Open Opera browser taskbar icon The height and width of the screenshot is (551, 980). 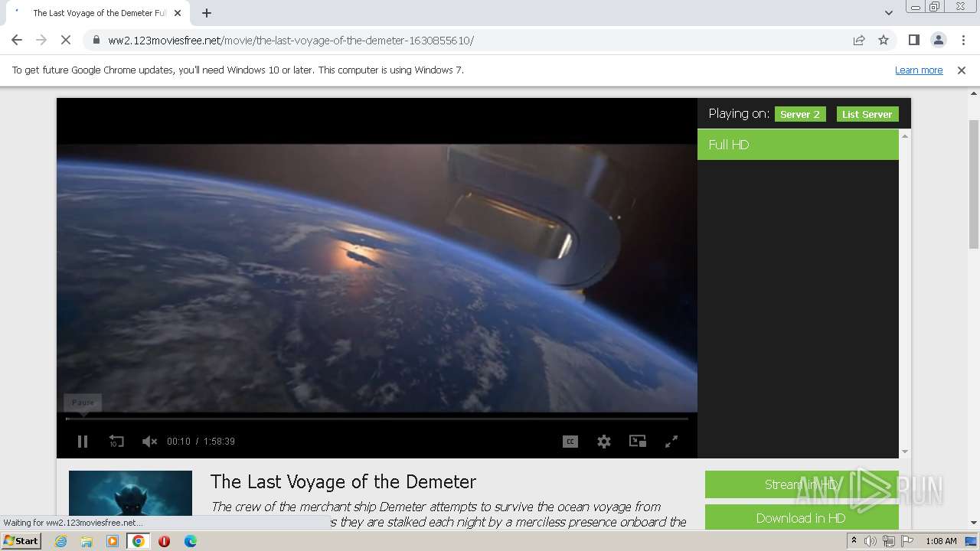tap(164, 541)
